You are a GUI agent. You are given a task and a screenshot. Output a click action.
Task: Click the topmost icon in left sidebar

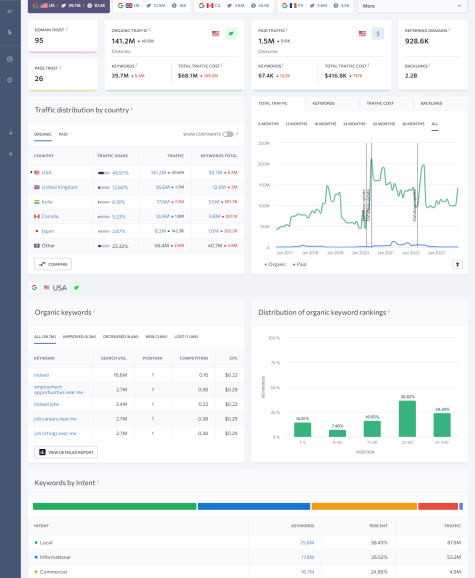pos(10,11)
